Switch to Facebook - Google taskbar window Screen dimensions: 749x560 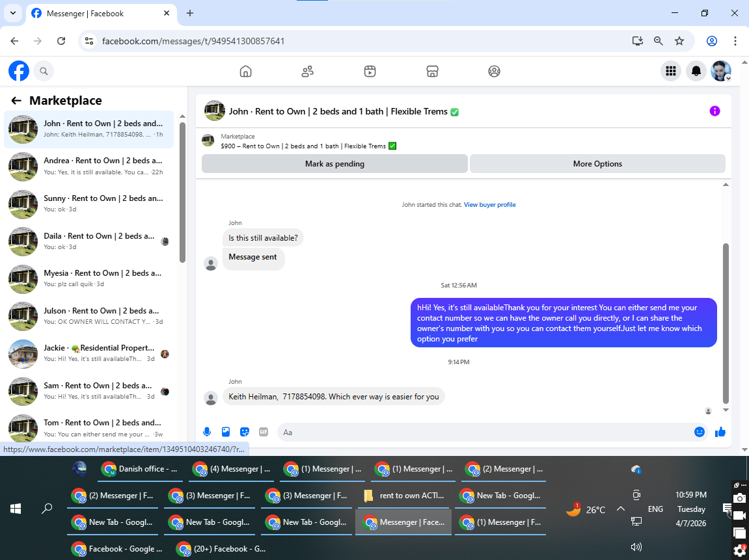click(x=118, y=549)
